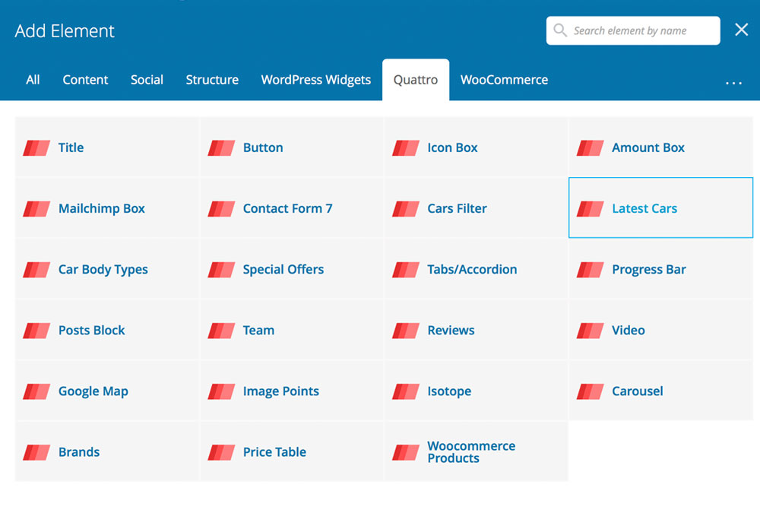Click the red icon beside Image Points
760x532 pixels.
221,391
